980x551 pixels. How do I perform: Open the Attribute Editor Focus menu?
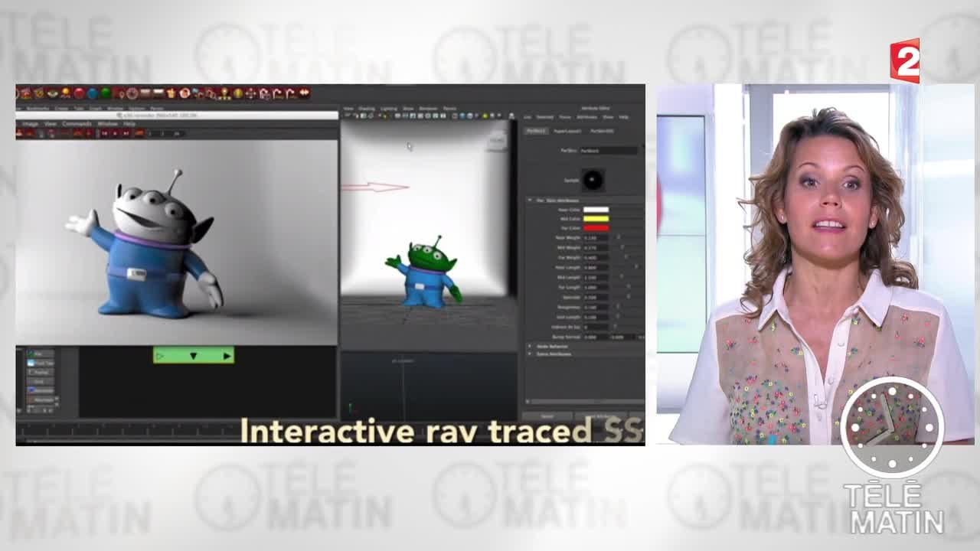point(565,117)
